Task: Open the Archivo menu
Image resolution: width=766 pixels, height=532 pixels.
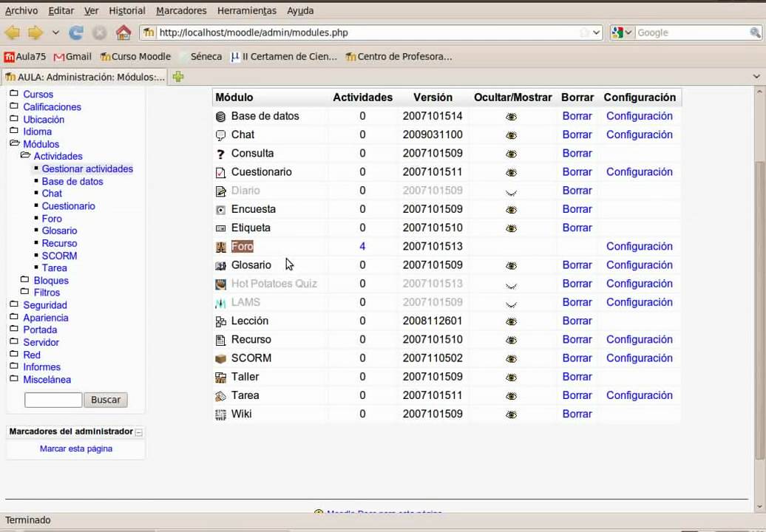Action: point(21,10)
